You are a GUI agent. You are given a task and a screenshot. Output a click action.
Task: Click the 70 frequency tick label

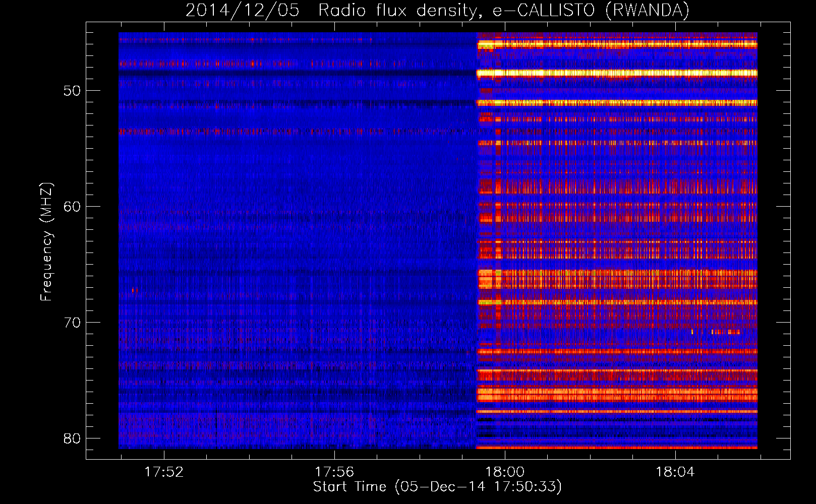click(72, 323)
